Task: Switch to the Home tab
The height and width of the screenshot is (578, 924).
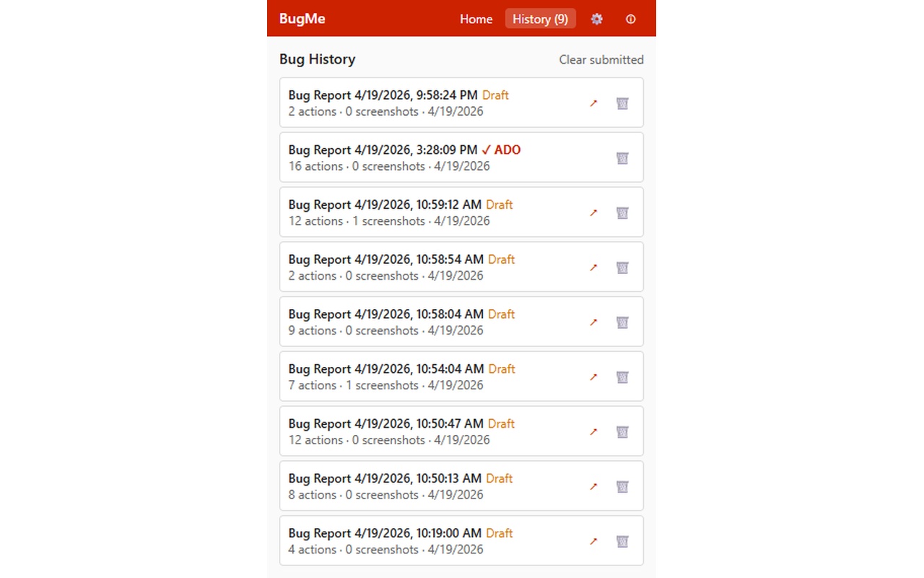Action: pyautogui.click(x=476, y=19)
